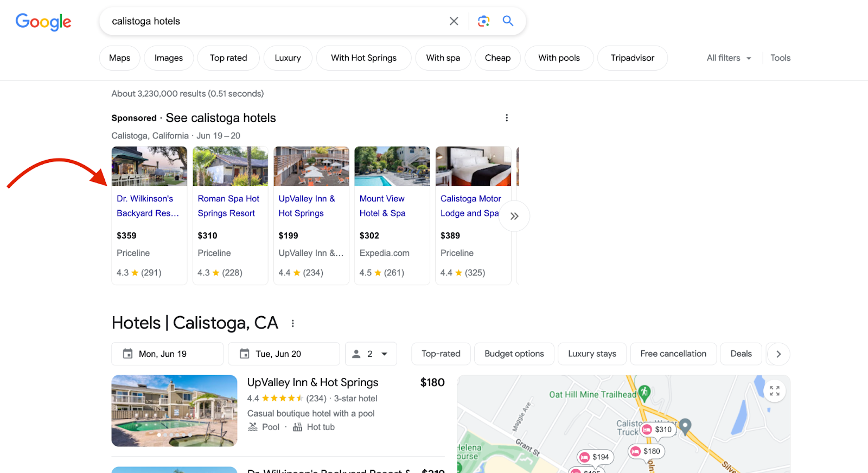Image resolution: width=868 pixels, height=473 pixels.
Task: Click the sponsored UpValley Inn card photo
Action: [311, 166]
